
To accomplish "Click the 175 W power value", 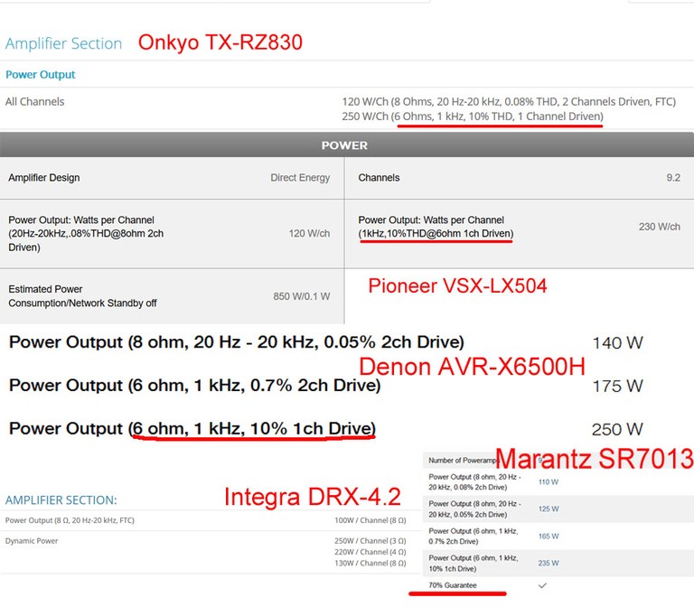I will tap(617, 387).
